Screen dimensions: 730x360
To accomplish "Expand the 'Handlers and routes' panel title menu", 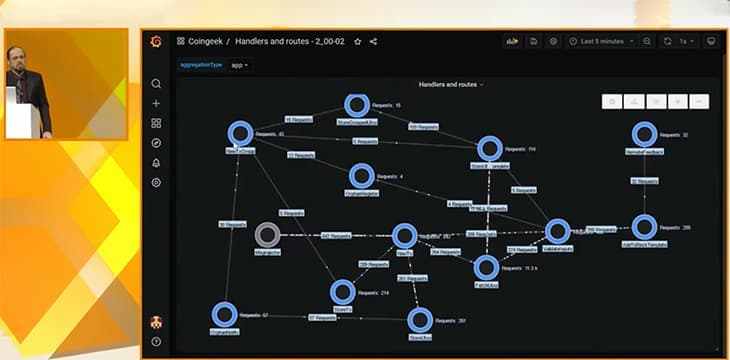I will click(x=451, y=85).
